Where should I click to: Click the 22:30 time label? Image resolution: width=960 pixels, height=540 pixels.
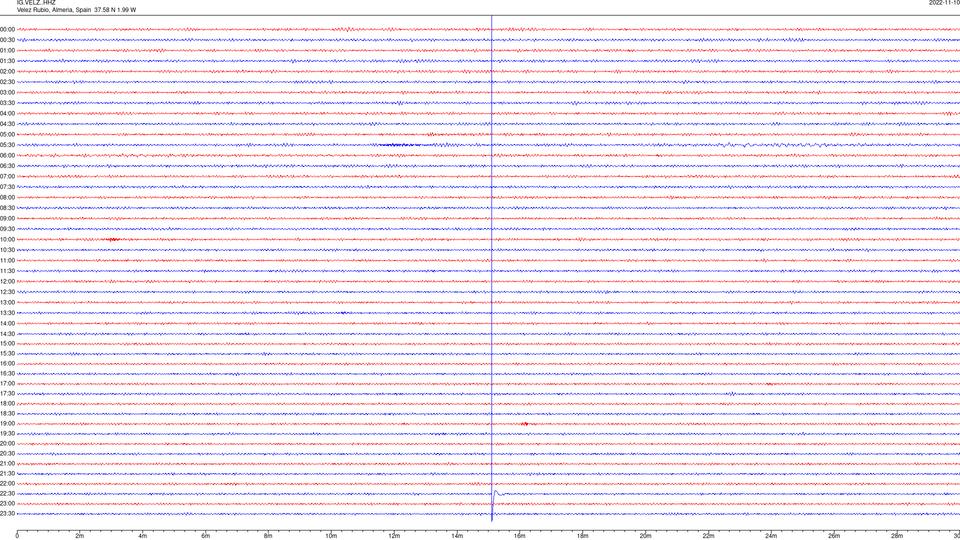pyautogui.click(x=7, y=493)
